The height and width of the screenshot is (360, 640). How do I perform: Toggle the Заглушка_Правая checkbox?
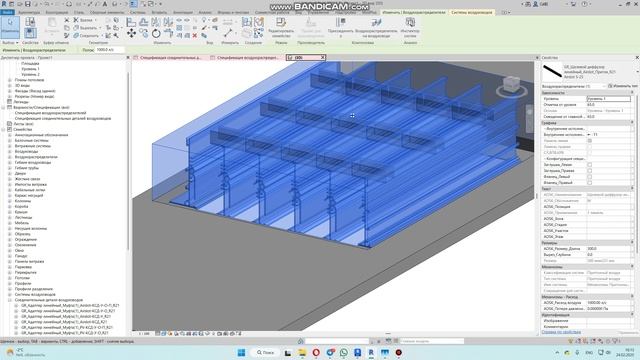589,171
